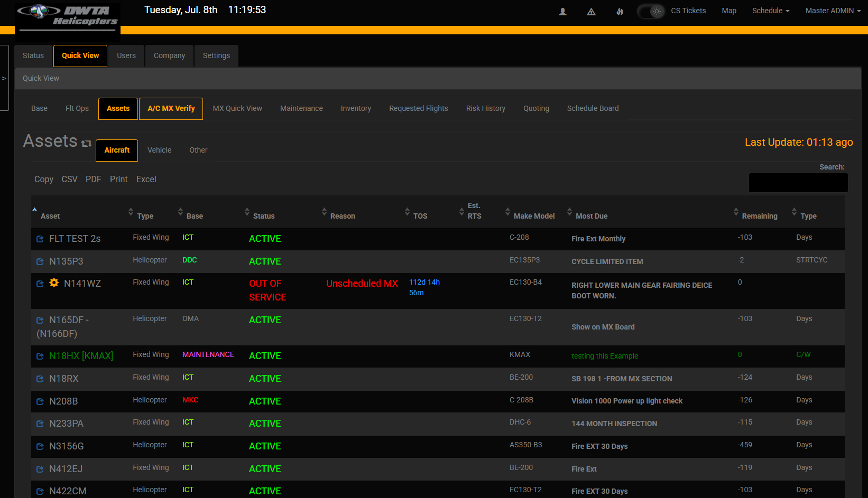Open N141WZ asset link icon
This screenshot has height=498, width=868.
coord(40,284)
